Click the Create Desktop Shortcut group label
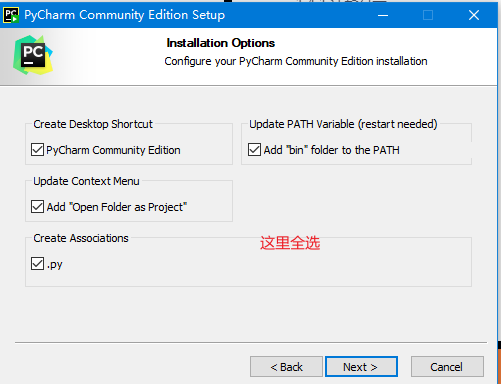501x384 pixels. pyautogui.click(x=93, y=124)
